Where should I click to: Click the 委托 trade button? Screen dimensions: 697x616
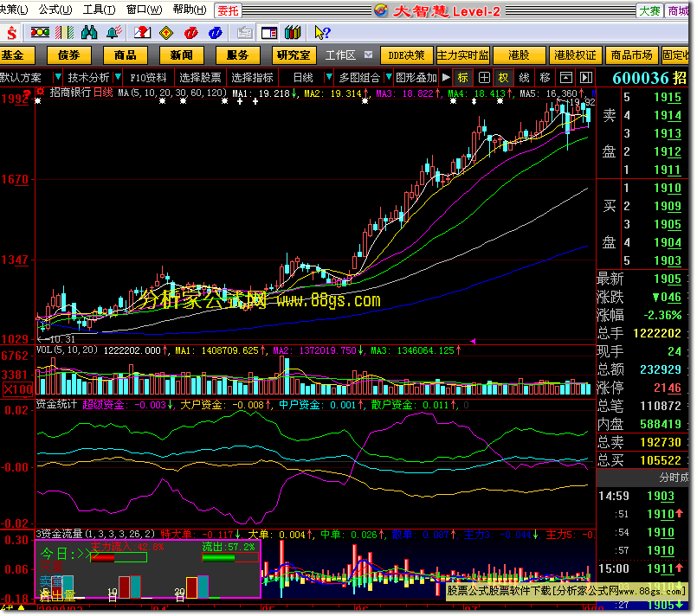228,10
